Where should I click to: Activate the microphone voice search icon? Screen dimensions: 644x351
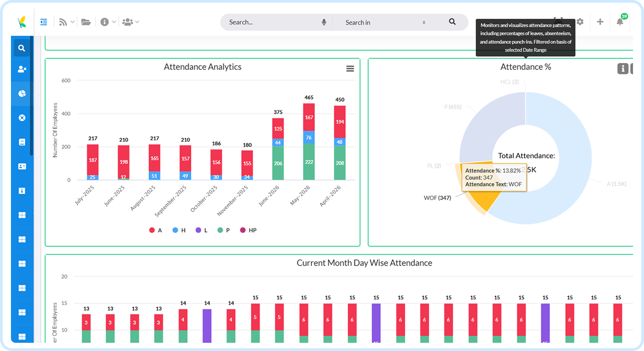coord(324,22)
